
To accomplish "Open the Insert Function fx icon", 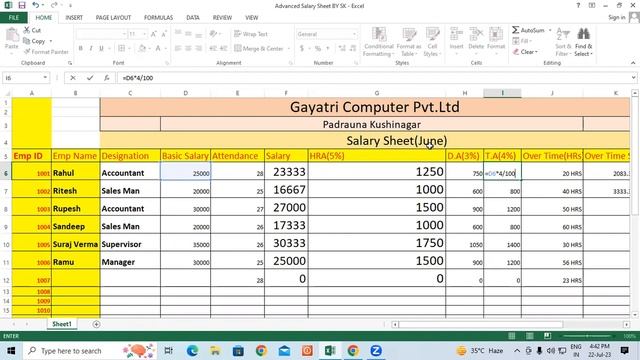I will point(107,78).
